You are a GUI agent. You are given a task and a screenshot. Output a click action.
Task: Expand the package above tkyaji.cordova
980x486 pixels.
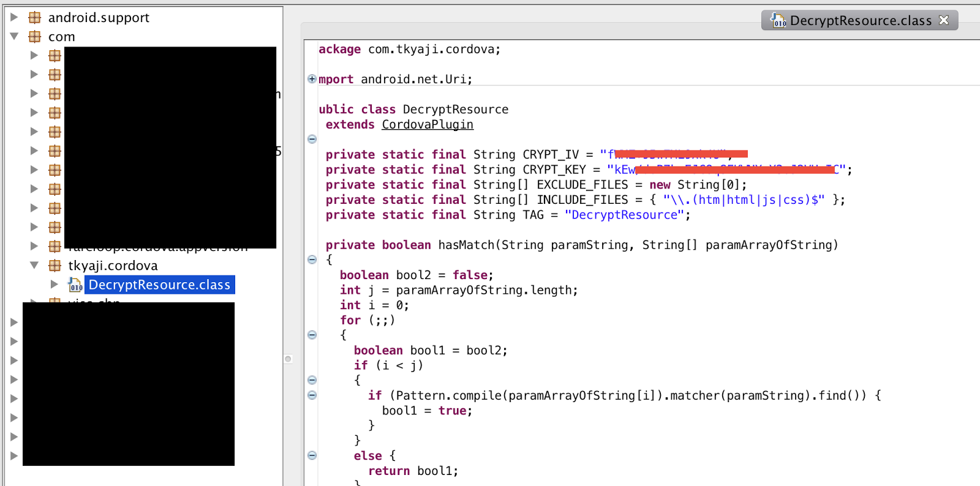(x=34, y=246)
